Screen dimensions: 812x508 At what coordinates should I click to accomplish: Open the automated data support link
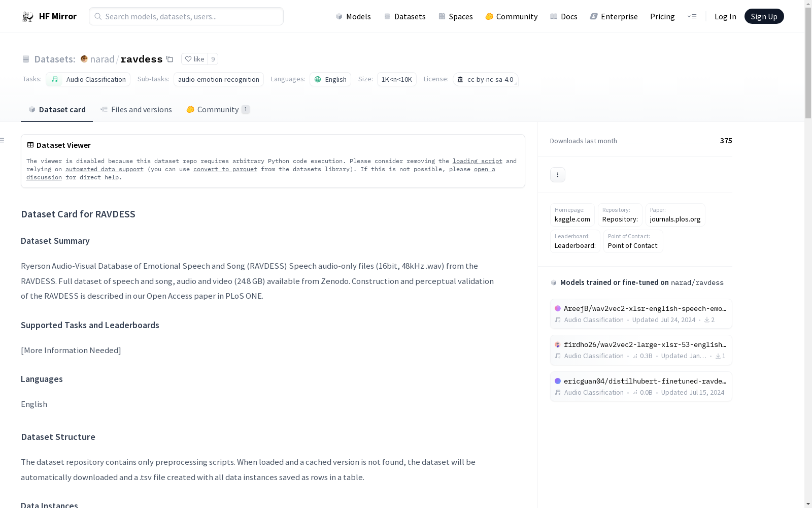(x=105, y=169)
